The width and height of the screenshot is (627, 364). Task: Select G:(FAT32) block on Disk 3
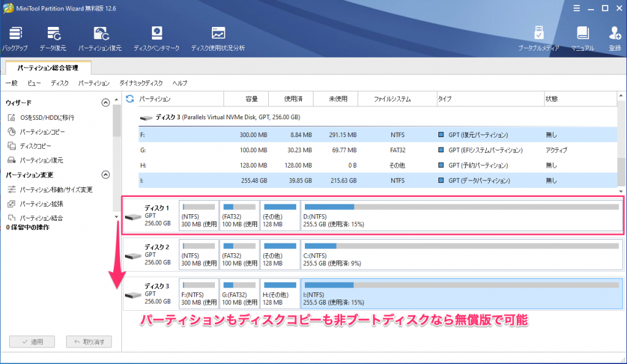point(239,294)
